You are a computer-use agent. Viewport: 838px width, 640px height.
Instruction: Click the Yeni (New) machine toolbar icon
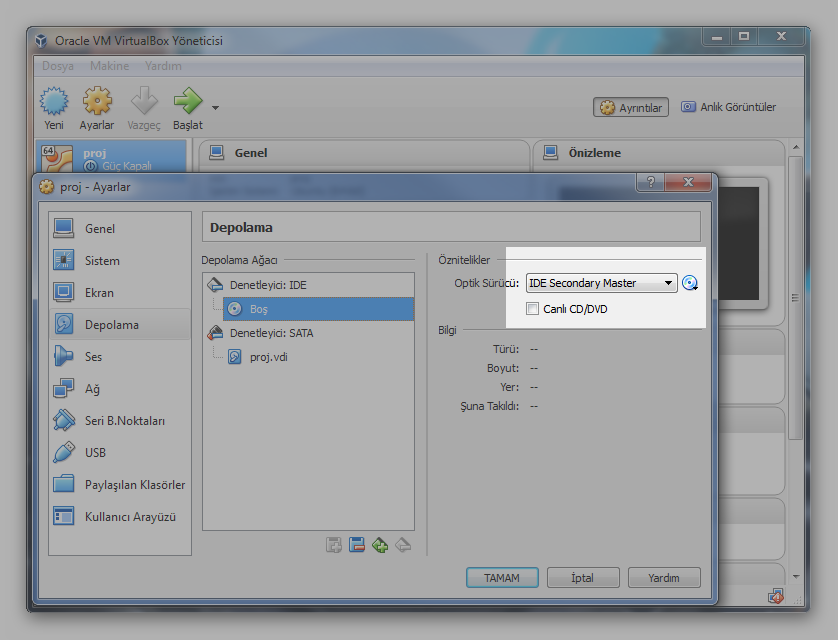coord(53,102)
